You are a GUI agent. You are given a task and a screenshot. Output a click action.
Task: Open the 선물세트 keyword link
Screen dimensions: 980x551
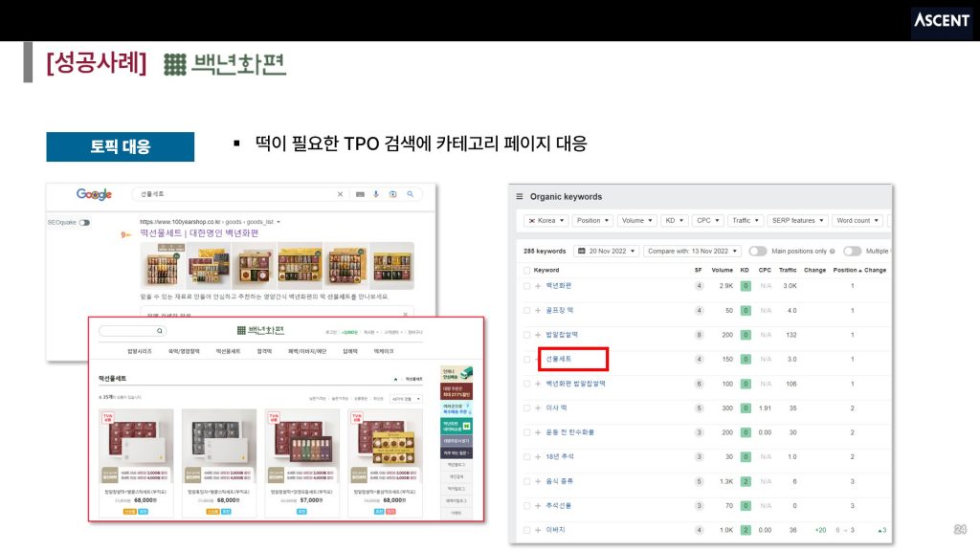(559, 360)
